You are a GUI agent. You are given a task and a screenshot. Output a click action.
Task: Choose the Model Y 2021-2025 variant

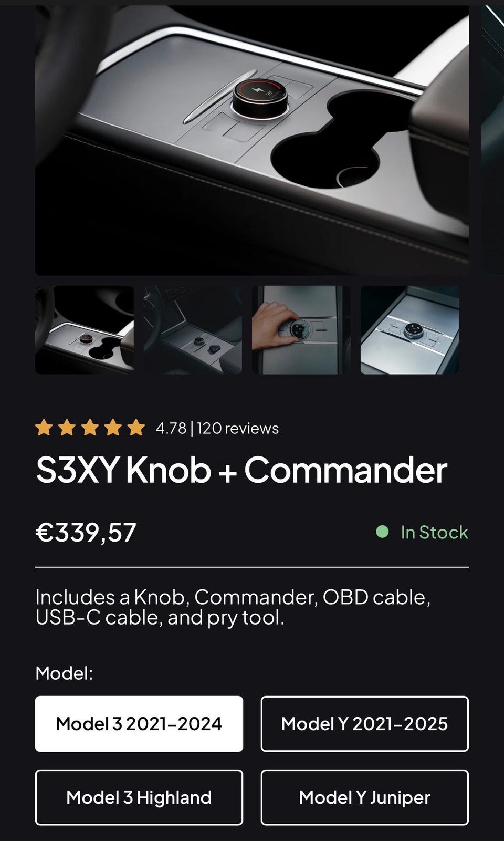coord(364,724)
